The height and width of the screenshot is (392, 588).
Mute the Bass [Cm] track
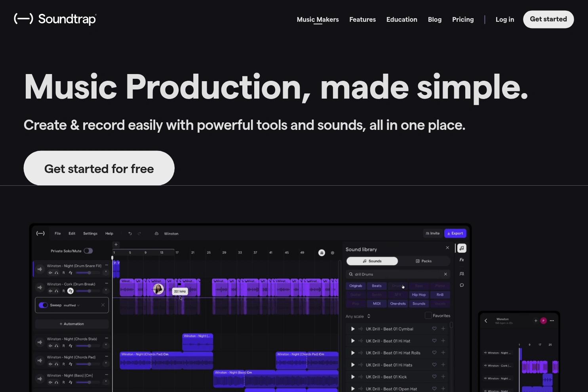click(50, 382)
